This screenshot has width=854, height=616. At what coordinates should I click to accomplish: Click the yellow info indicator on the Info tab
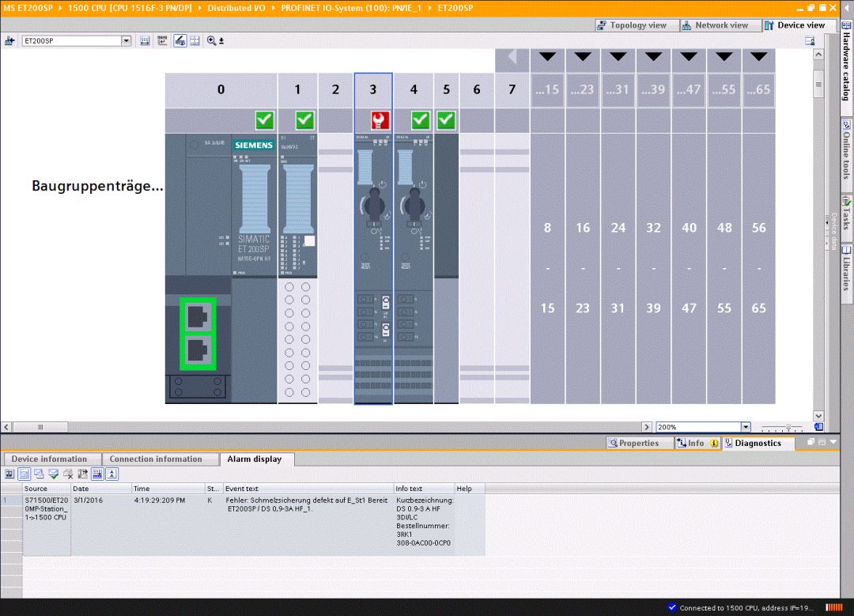(713, 444)
